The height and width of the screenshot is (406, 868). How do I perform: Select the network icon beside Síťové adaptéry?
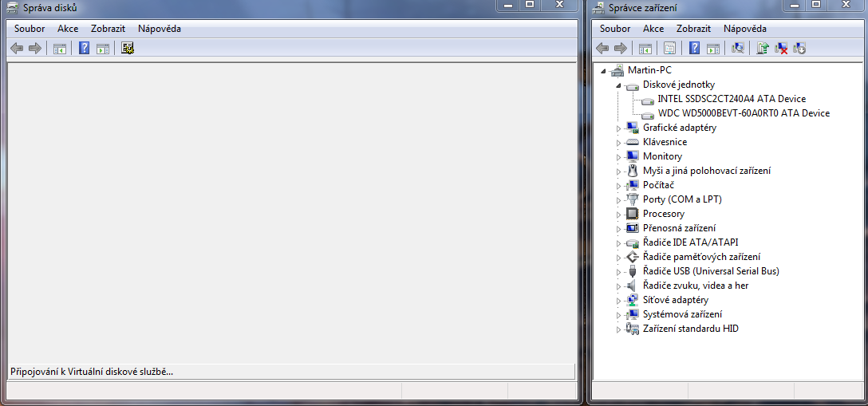click(632, 300)
